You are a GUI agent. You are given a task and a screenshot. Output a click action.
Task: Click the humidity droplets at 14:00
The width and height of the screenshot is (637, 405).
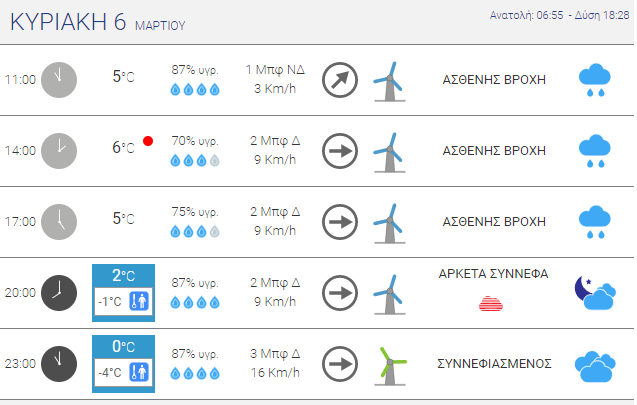click(x=195, y=160)
